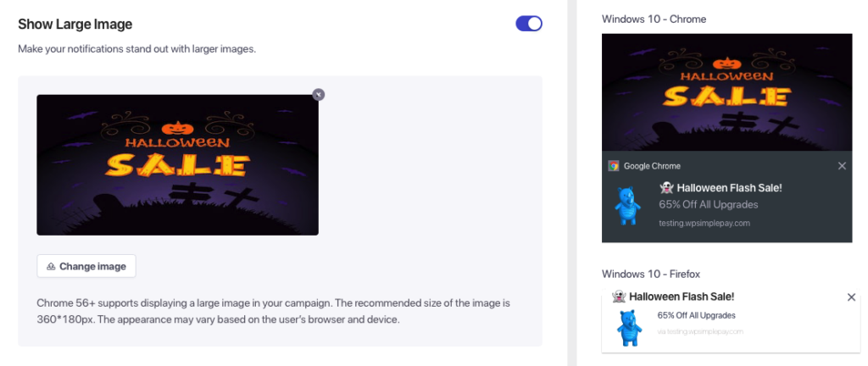This screenshot has width=868, height=366.
Task: Click the 65% Off message in Firefox preview
Action: [696, 315]
